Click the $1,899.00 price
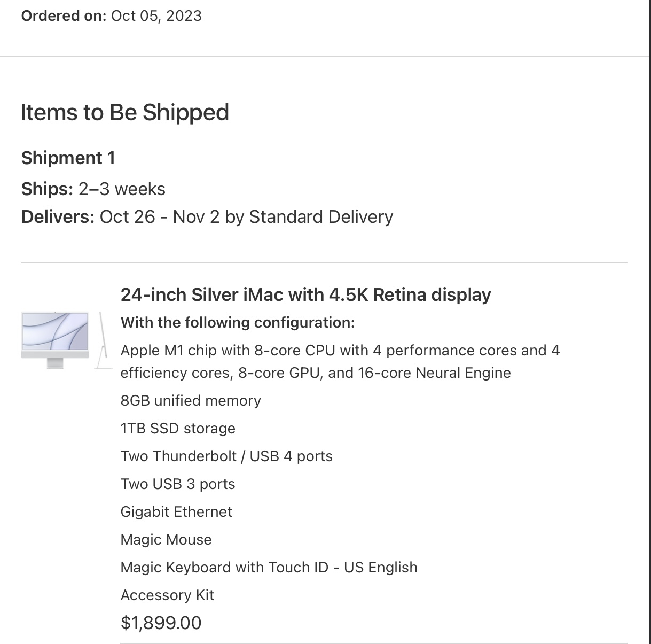This screenshot has width=651, height=644. pos(161,623)
